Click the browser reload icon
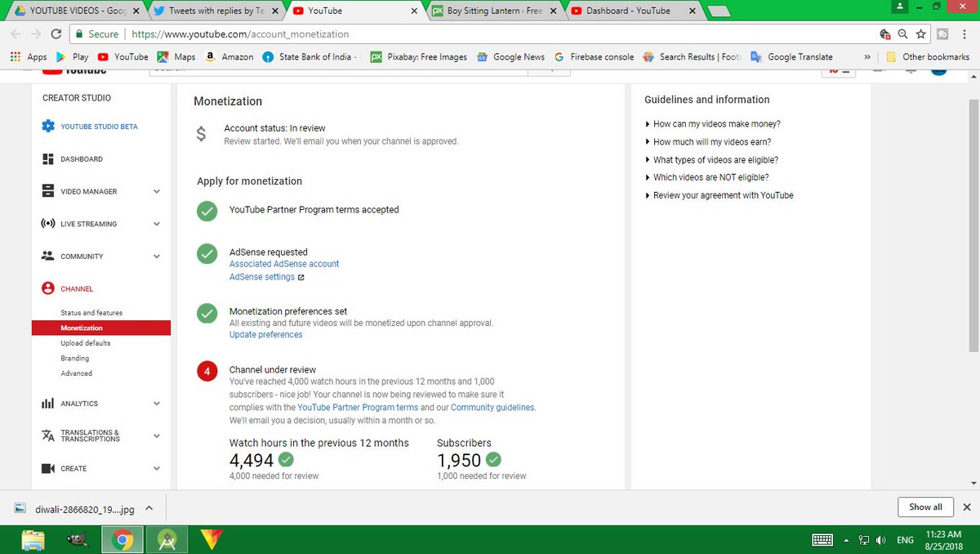Viewport: 980px width, 554px height. pyautogui.click(x=56, y=34)
